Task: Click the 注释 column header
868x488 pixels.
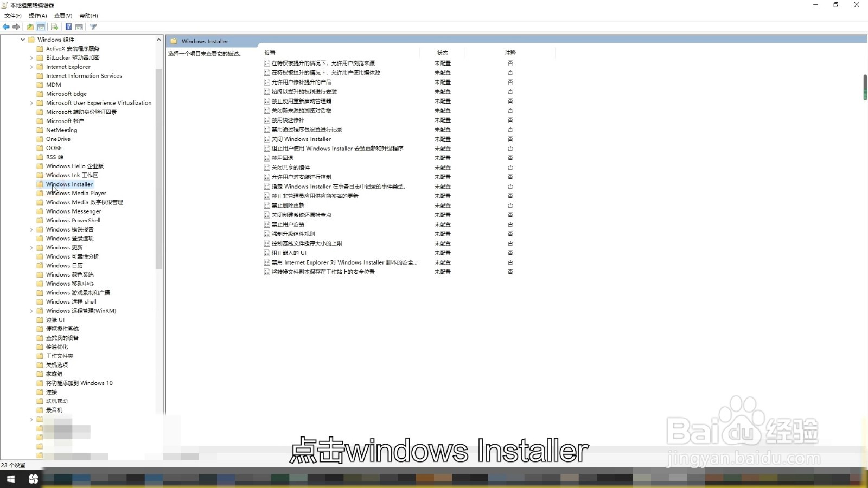Action: (x=510, y=53)
